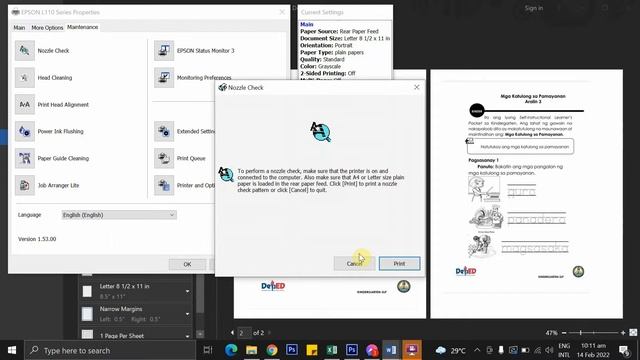Click the zoom to page icon
The width and height of the screenshot is (640, 360).
click(633, 333)
